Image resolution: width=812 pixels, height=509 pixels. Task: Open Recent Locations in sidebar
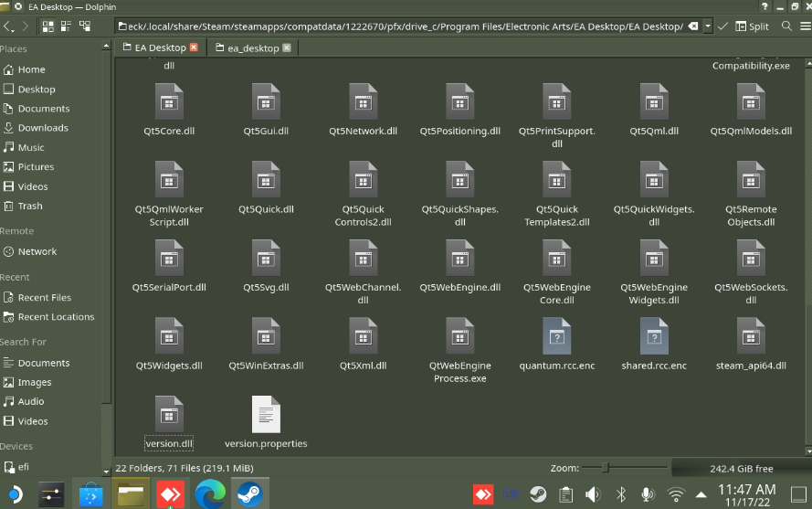[x=56, y=317]
